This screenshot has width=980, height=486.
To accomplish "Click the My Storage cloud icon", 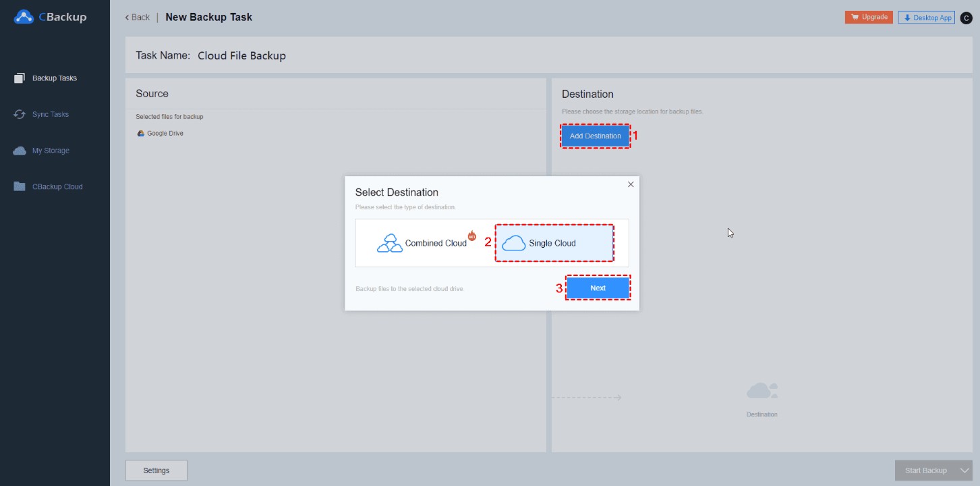I will pos(20,151).
